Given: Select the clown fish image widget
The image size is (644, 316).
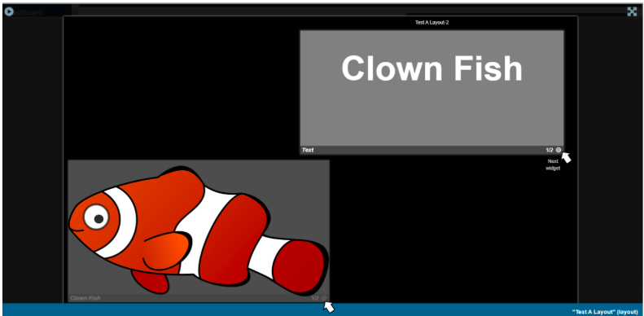Looking at the screenshot, I should pos(199,227).
